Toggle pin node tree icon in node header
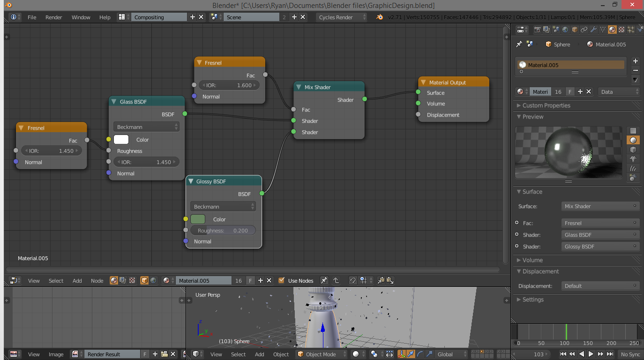 (324, 280)
